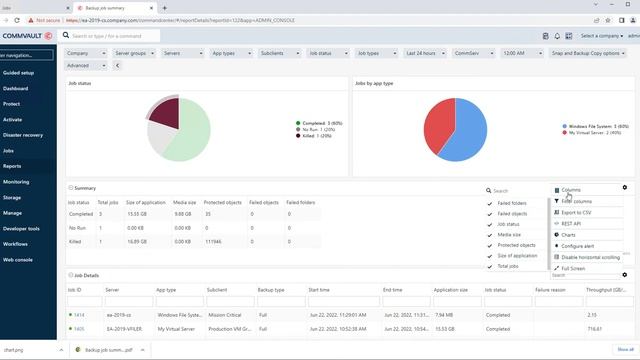The image size is (640, 360).
Task: Uncheck the Protected objects column
Action: pos(489,245)
